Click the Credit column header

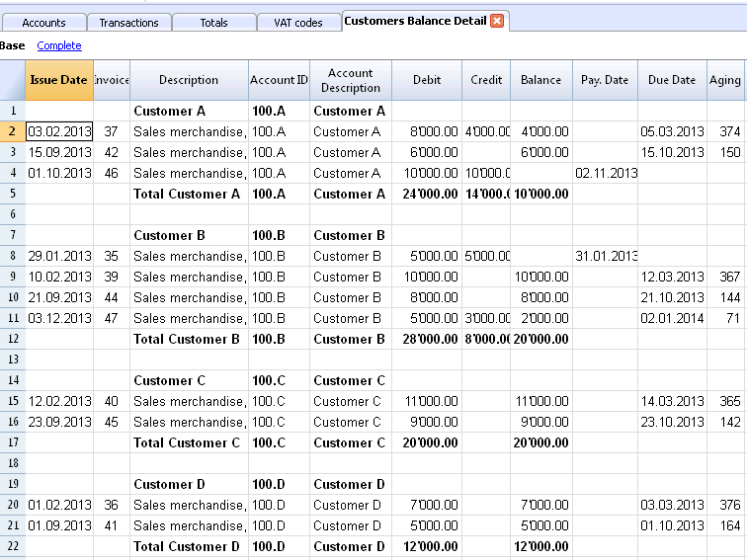(x=486, y=80)
